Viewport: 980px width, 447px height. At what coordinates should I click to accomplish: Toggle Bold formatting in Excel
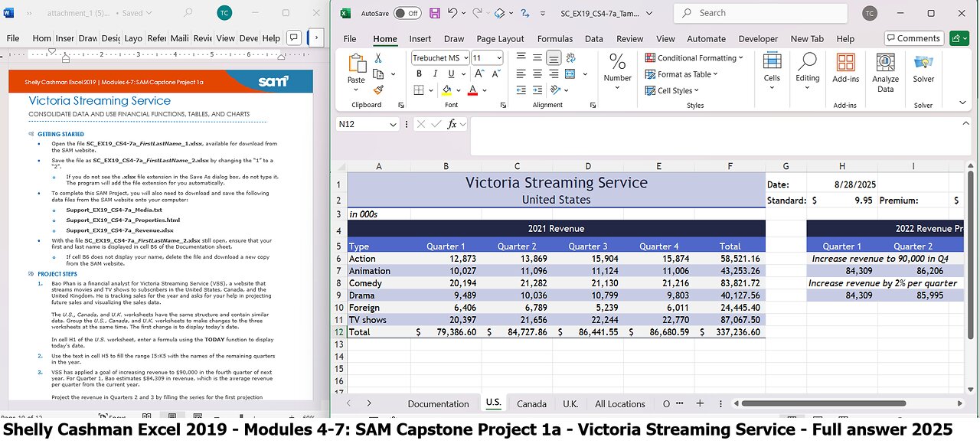[x=419, y=74]
